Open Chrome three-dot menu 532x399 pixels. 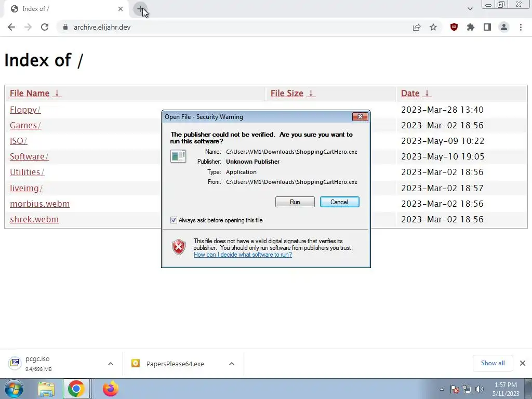[521, 27]
